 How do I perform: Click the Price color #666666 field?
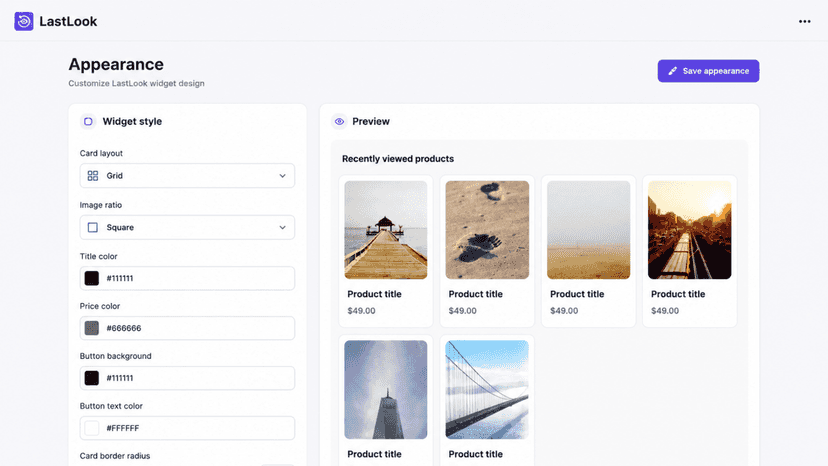pyautogui.click(x=187, y=328)
